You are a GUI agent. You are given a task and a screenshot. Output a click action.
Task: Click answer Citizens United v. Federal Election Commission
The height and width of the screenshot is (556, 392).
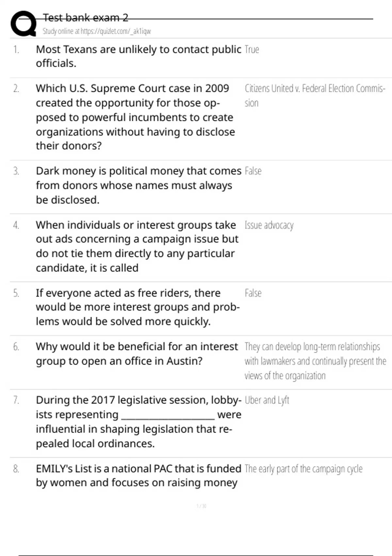point(315,96)
